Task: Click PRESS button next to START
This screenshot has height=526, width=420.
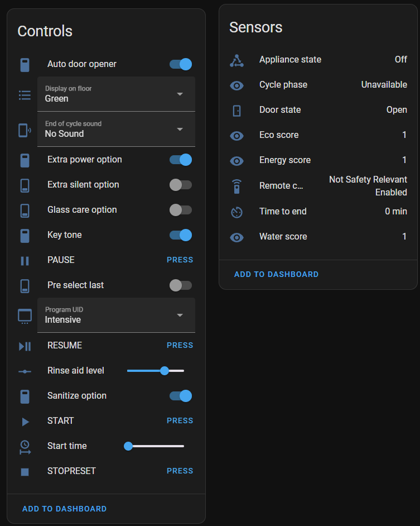Action: click(180, 420)
